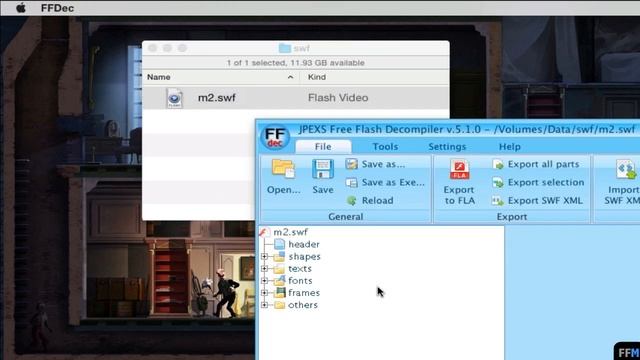Click the Save floppy disk icon
640x360 pixels.
(x=323, y=169)
